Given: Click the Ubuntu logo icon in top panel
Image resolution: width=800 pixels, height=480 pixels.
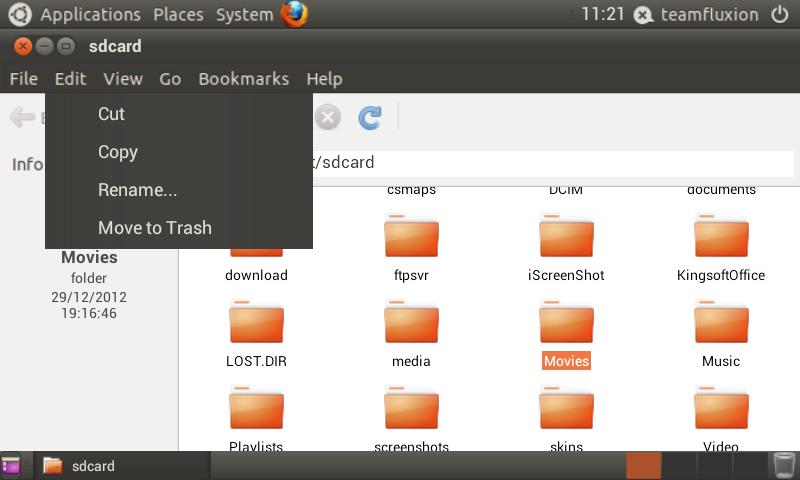Looking at the screenshot, I should pos(20,14).
